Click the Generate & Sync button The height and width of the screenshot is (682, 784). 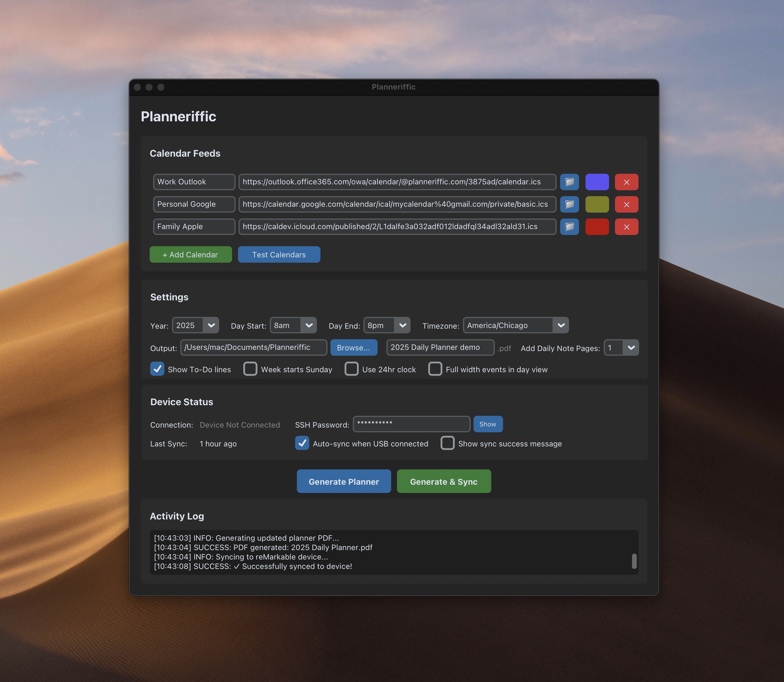[444, 481]
